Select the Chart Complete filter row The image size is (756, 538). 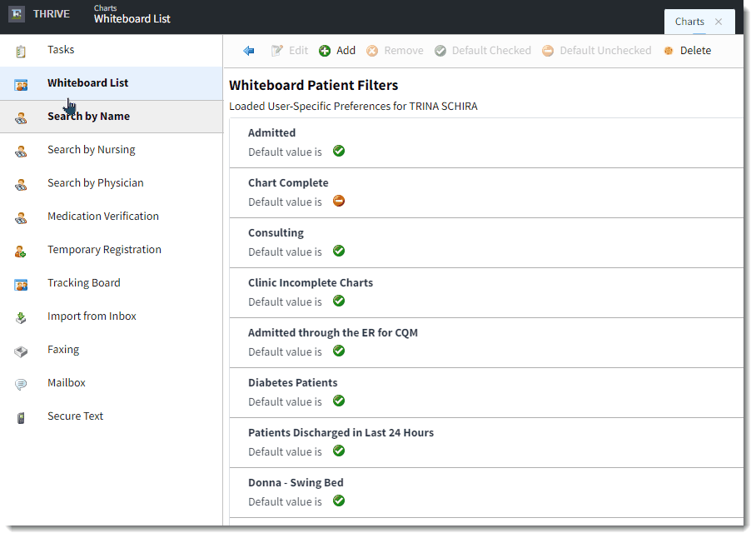[x=486, y=193]
